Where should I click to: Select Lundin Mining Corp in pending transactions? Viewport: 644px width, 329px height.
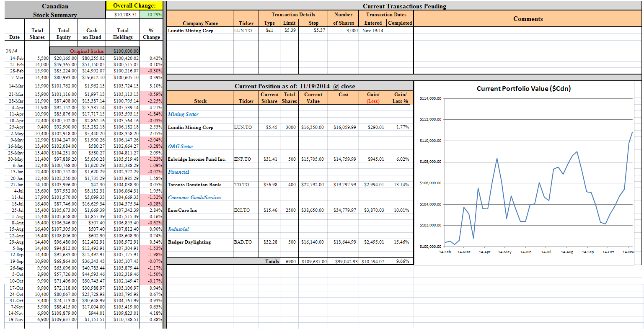pyautogui.click(x=191, y=31)
